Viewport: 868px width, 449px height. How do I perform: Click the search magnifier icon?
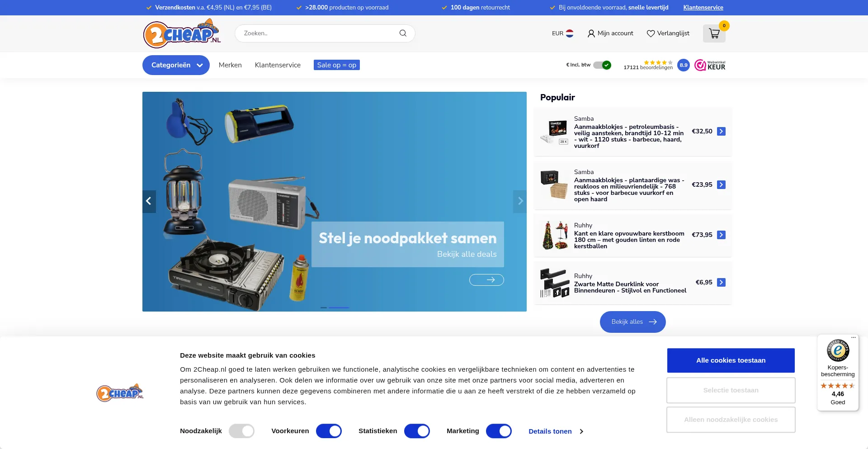(402, 33)
